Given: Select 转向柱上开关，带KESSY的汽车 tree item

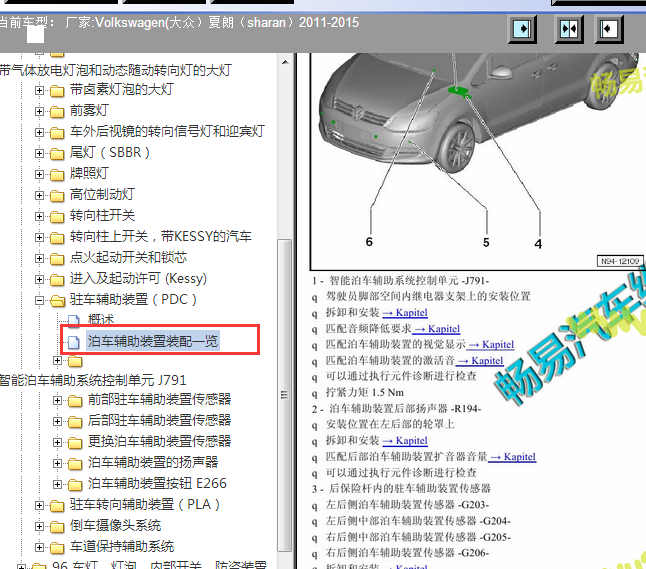Looking at the screenshot, I should [161, 236].
